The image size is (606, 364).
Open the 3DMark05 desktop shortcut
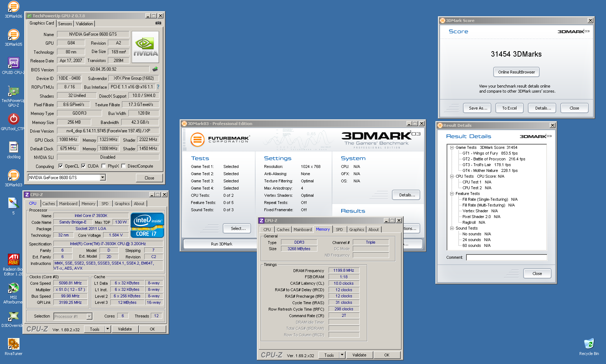click(13, 38)
